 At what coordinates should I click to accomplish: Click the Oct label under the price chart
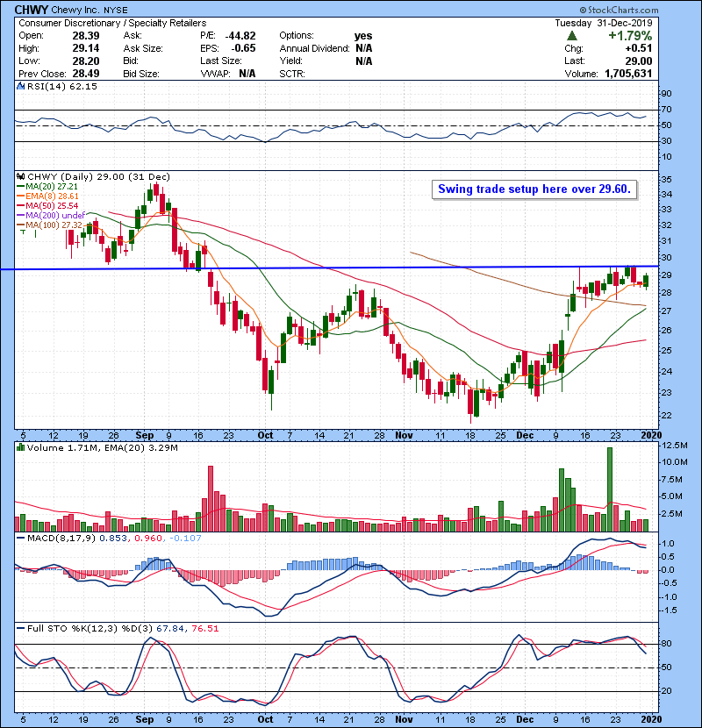(265, 435)
